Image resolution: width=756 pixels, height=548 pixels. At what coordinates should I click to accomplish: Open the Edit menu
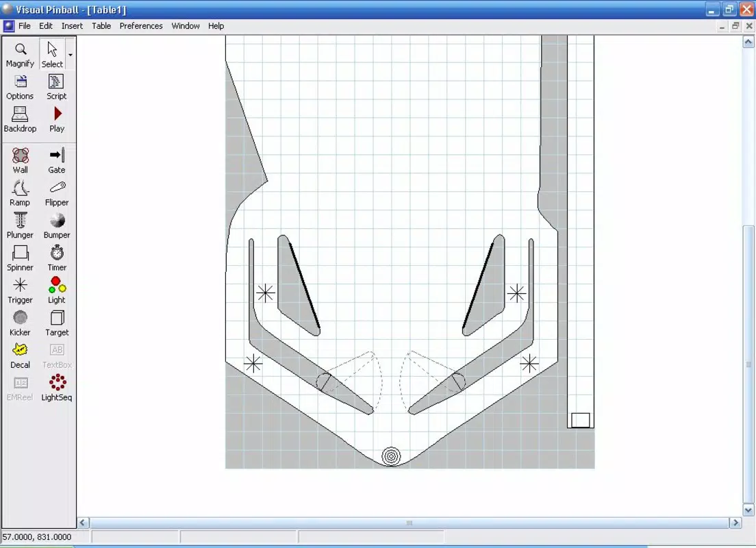(x=46, y=26)
